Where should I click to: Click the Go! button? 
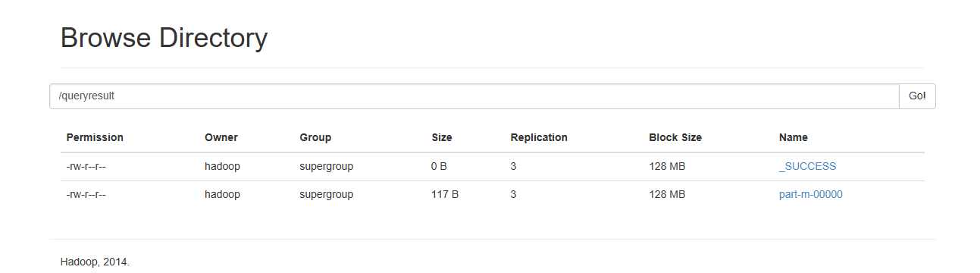pyautogui.click(x=917, y=96)
